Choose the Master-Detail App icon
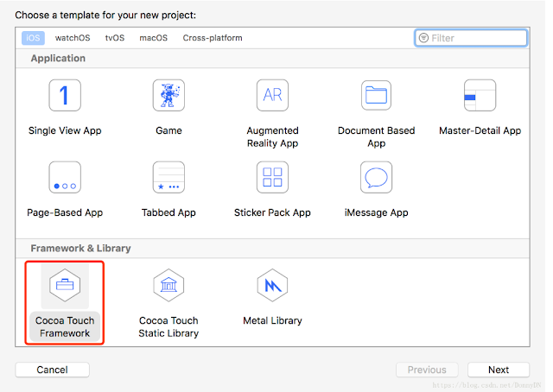Viewport: 553px width, 392px height. point(480,95)
